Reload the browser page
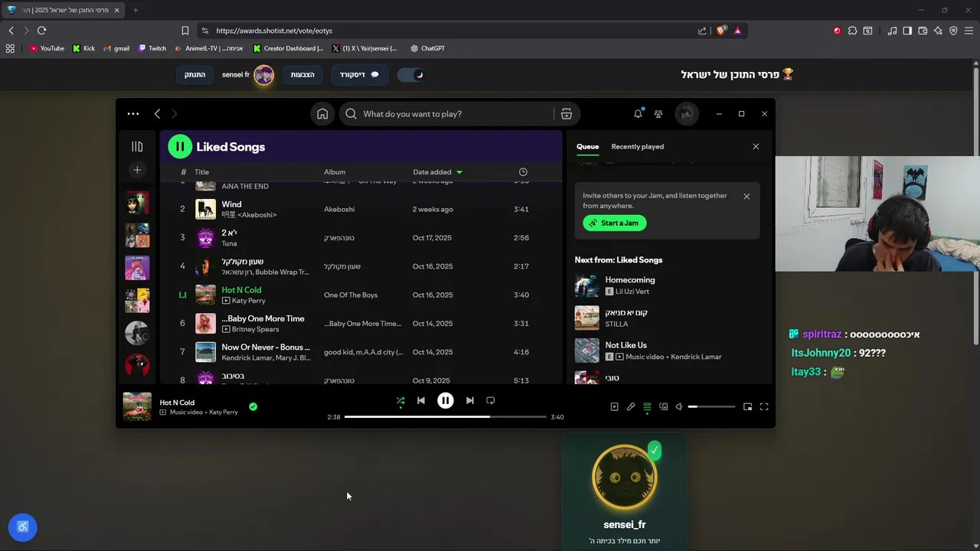Viewport: 980px width, 551px height. 41,31
